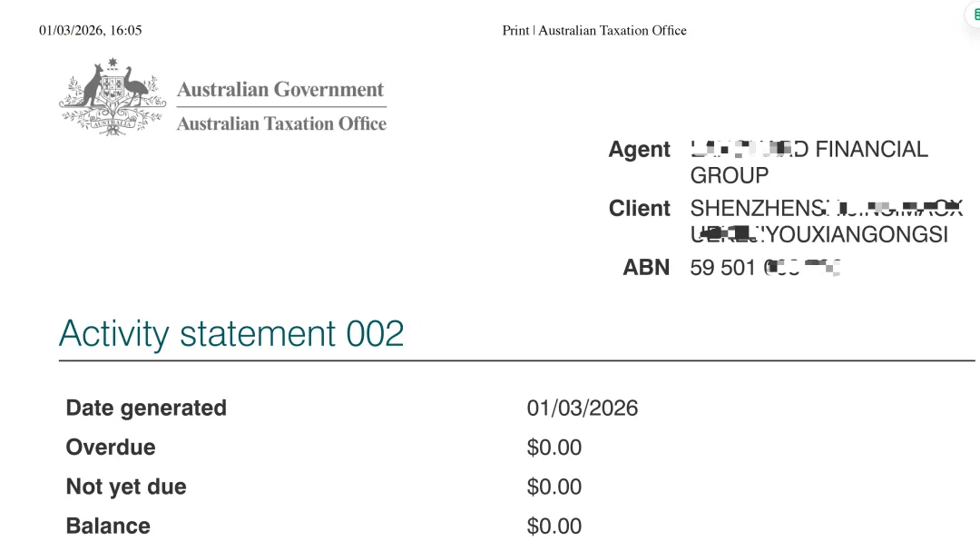Select the Overdue amount $0.00
Viewport: 980px width, 551px height.
coord(554,448)
